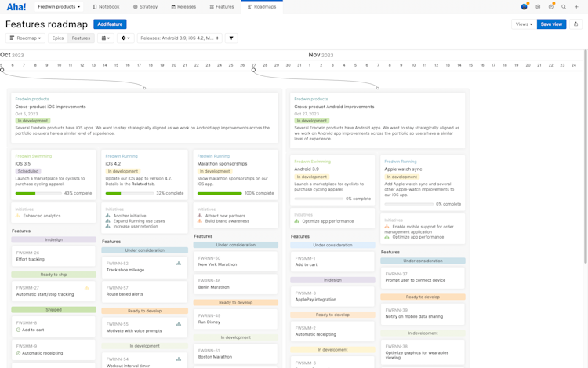
Task: Open feature FWRNN-46 Berlin Marathon
Action: click(x=235, y=284)
